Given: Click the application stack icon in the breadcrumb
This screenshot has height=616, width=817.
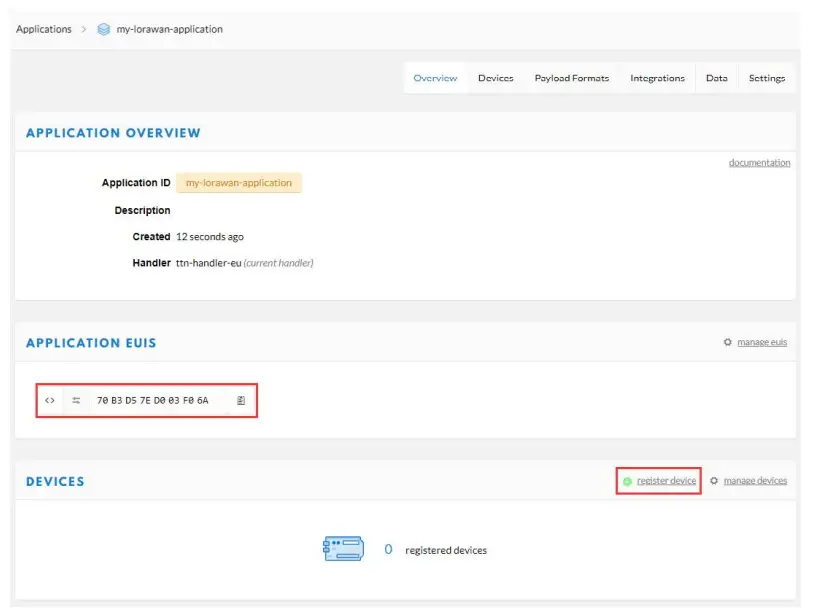Looking at the screenshot, I should click(x=104, y=29).
